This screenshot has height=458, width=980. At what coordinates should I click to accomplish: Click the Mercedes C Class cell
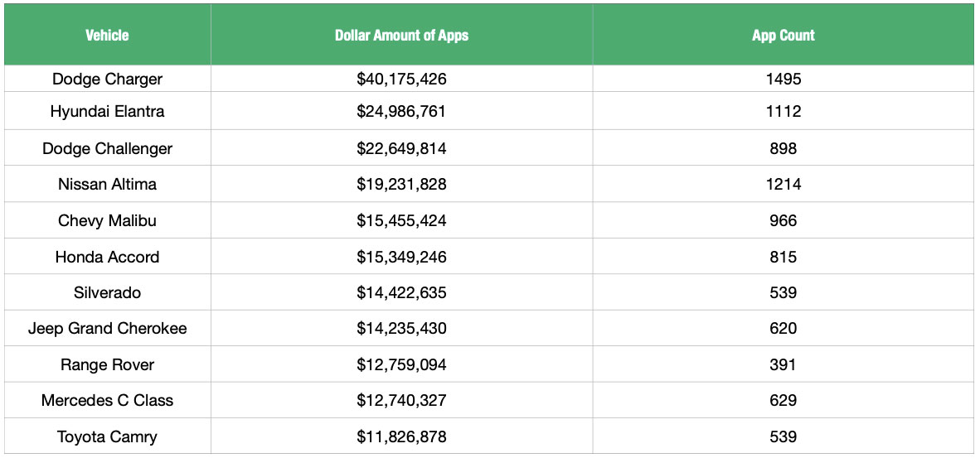[107, 401]
